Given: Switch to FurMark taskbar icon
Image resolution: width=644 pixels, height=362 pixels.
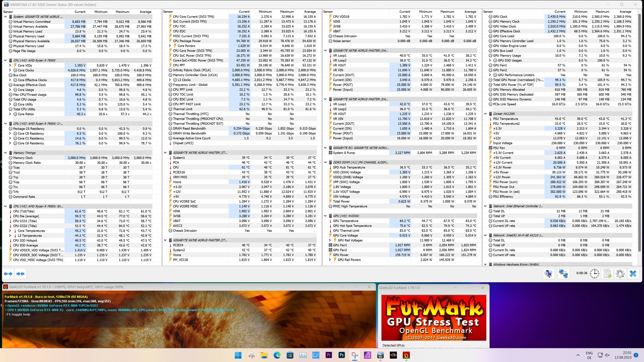Looking at the screenshot, I should point(406,355).
